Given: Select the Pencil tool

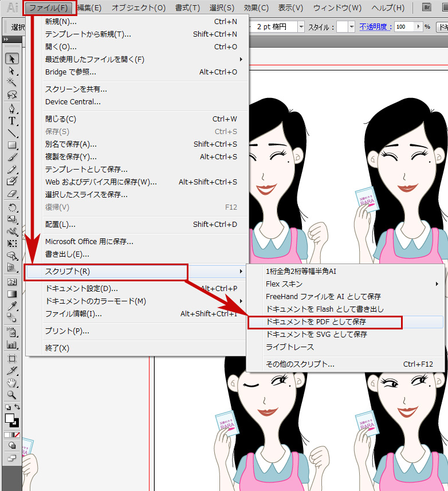Looking at the screenshot, I should point(12,169).
